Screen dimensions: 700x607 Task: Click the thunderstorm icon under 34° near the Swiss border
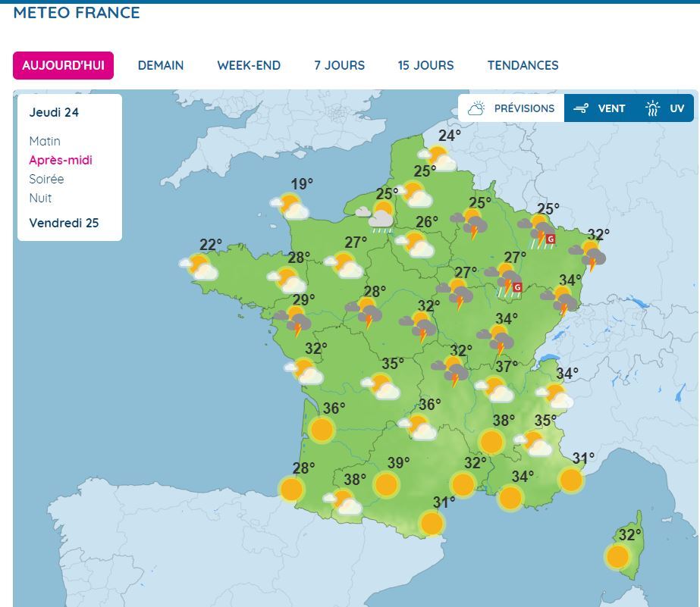pos(560,301)
